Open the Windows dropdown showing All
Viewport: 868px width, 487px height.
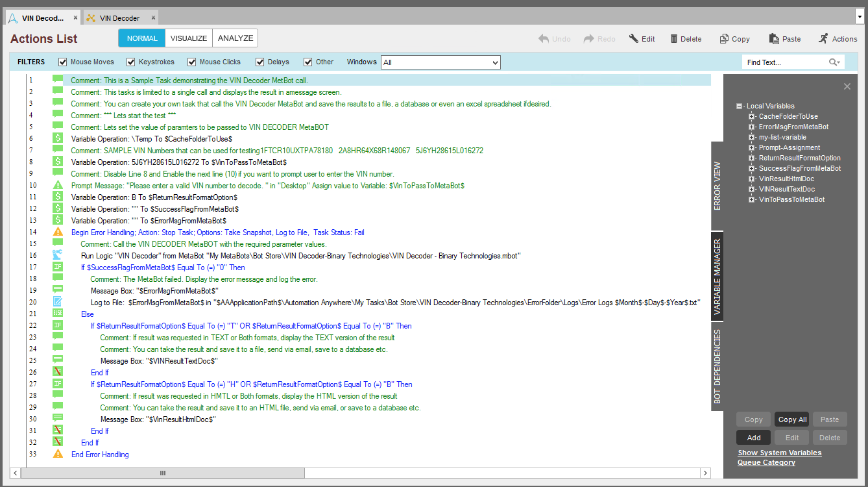click(x=440, y=62)
